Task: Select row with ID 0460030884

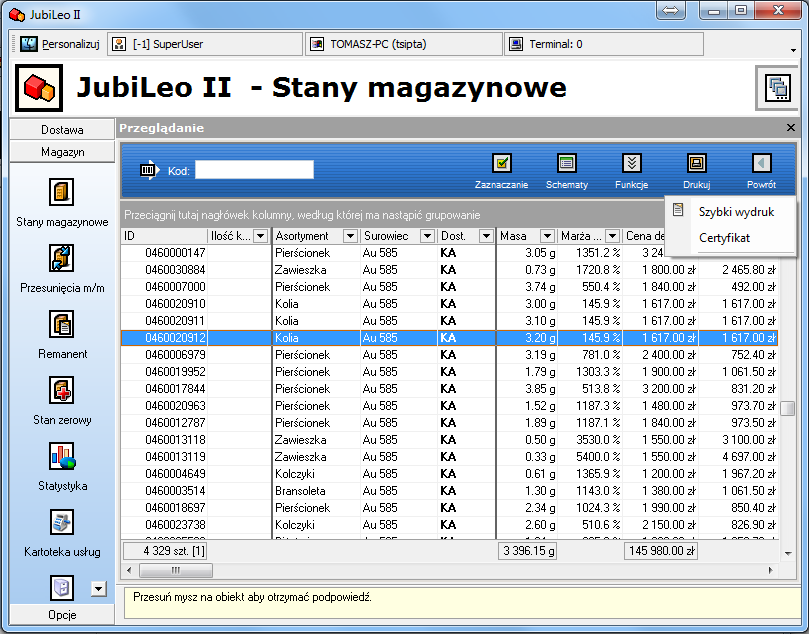Action: [449, 270]
